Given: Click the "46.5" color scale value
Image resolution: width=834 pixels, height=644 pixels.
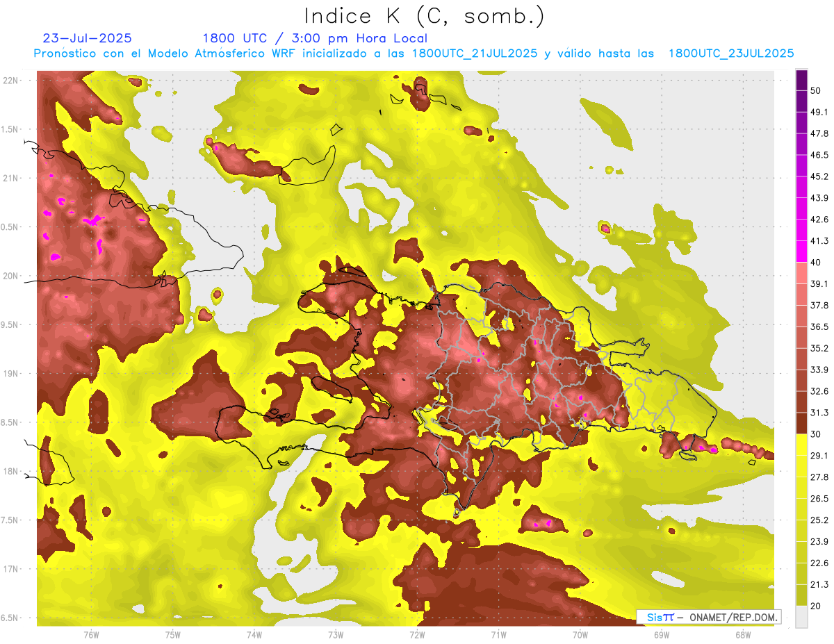Looking at the screenshot, I should (819, 155).
